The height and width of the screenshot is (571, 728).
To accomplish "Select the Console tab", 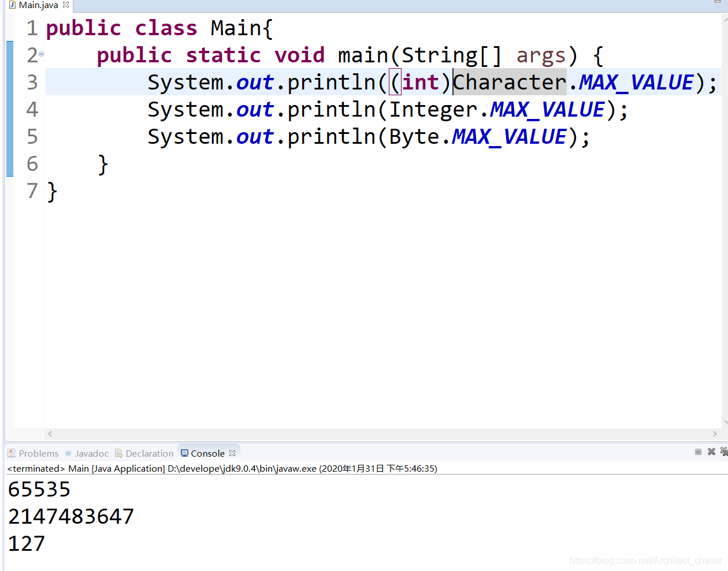I will (207, 453).
